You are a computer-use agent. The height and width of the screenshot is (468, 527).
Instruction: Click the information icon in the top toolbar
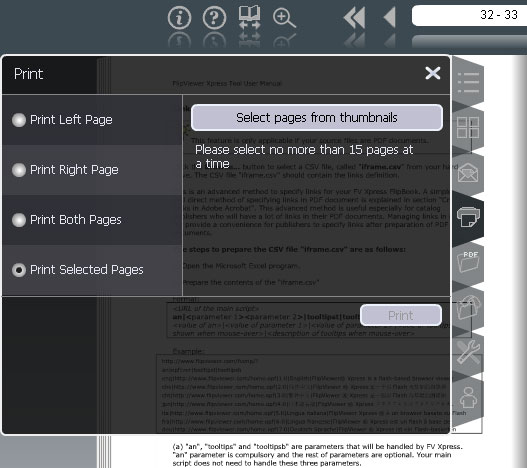(x=179, y=17)
